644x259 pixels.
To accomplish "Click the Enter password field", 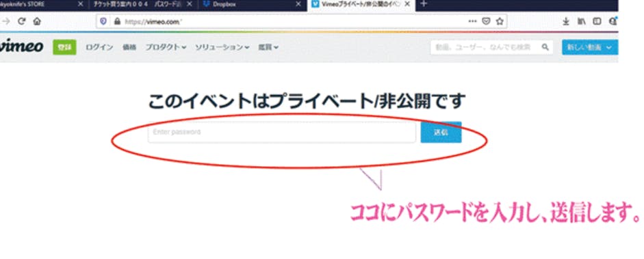I will (282, 132).
